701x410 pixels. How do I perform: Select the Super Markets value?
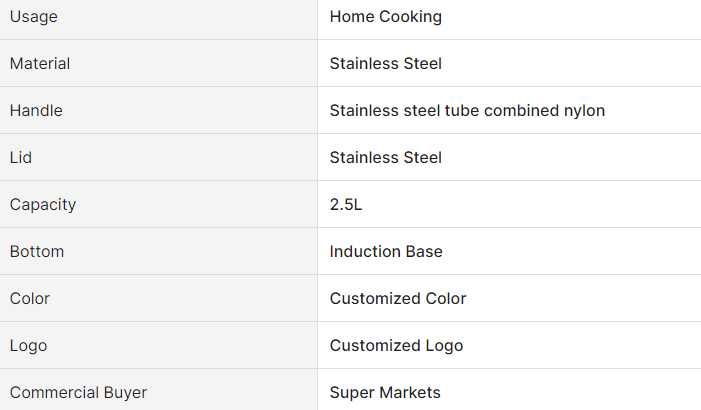point(385,393)
